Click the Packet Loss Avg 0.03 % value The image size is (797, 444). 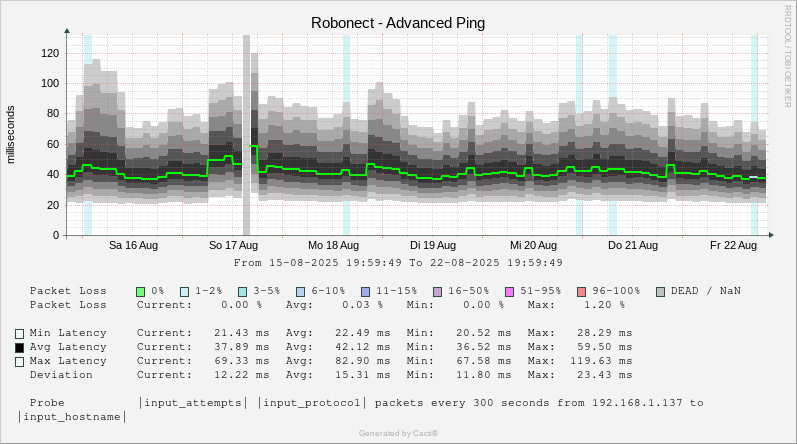coord(362,305)
